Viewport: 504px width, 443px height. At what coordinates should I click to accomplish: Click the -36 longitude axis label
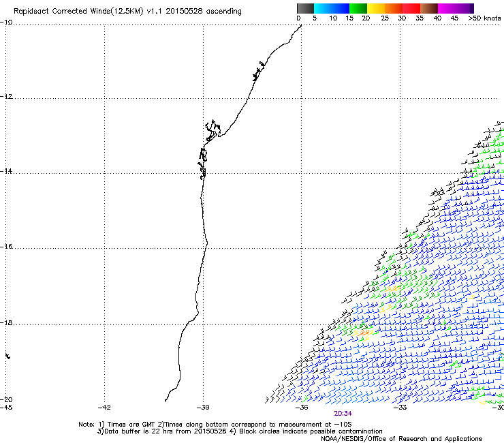coord(302,408)
